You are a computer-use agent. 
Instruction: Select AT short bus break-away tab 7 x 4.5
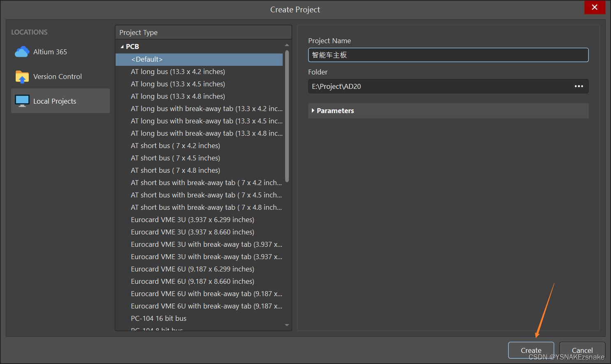(199, 195)
